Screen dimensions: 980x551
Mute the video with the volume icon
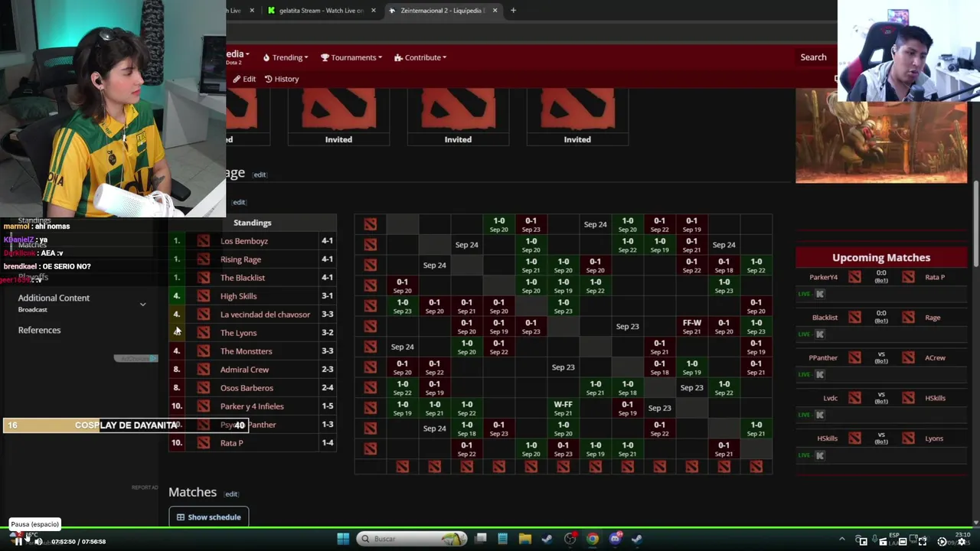coord(38,541)
